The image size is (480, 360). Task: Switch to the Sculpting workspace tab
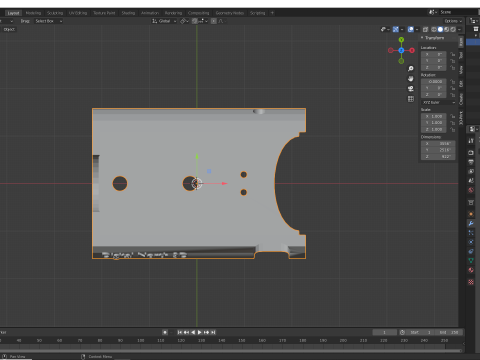coord(55,13)
